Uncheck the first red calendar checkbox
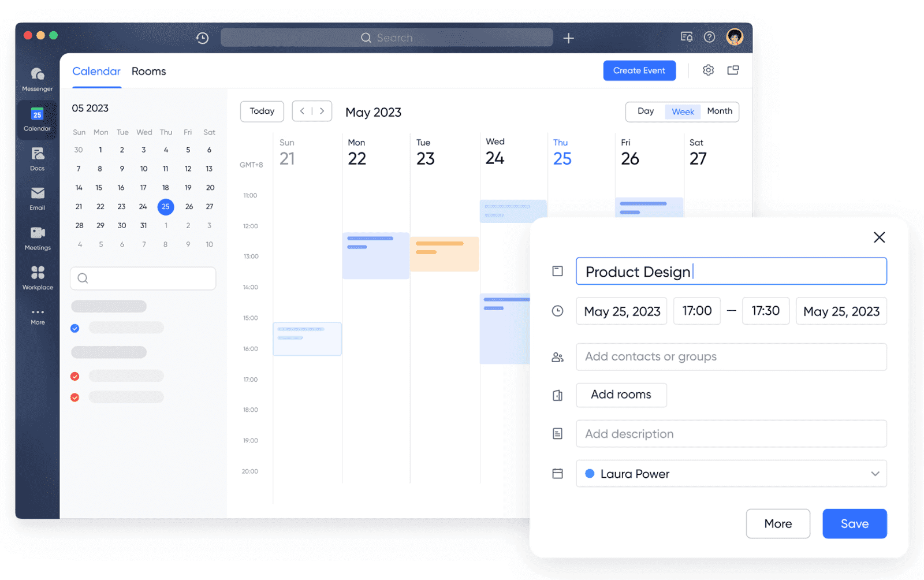Screen dimensions: 924x580 (x=74, y=376)
